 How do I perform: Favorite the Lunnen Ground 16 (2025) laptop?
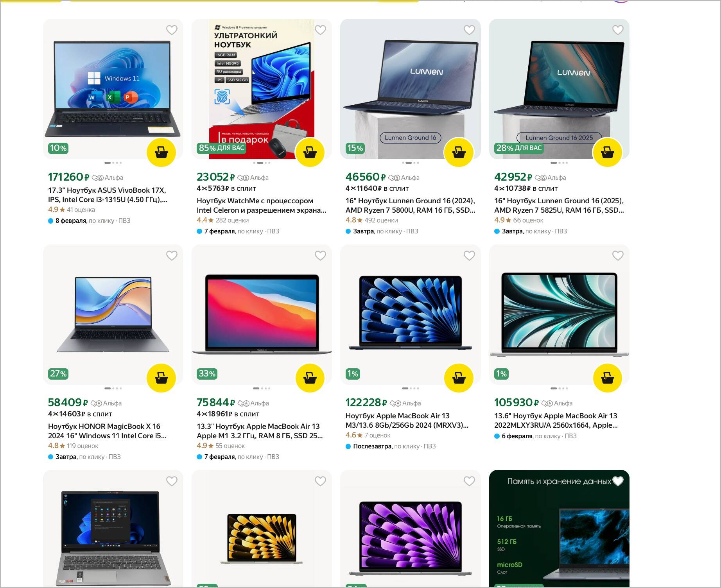point(618,30)
